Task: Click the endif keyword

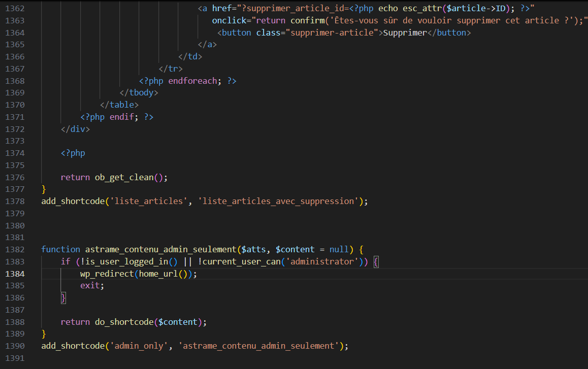Action: [122, 117]
